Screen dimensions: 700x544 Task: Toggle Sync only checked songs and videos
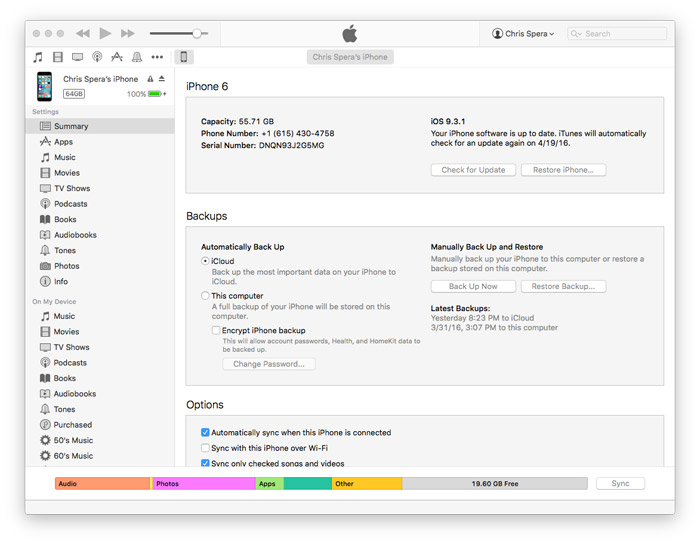pyautogui.click(x=205, y=463)
